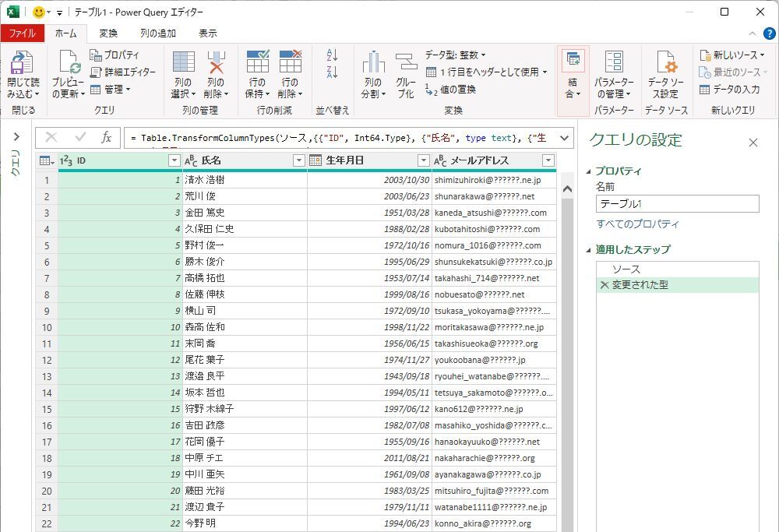Viewport: 779px width, 532px height.
Task: Cancel the formula edit with the X icon
Action: (x=51, y=138)
